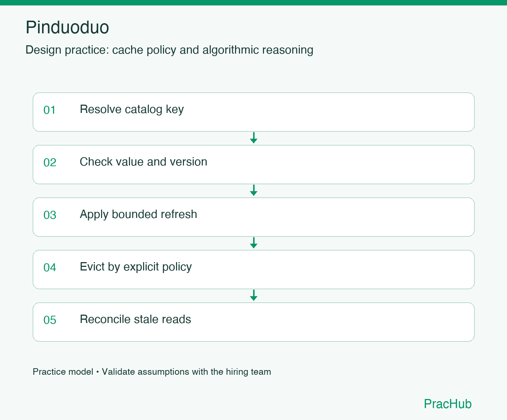Click step number 05
This screenshot has height=420, width=507.
pyautogui.click(x=50, y=320)
